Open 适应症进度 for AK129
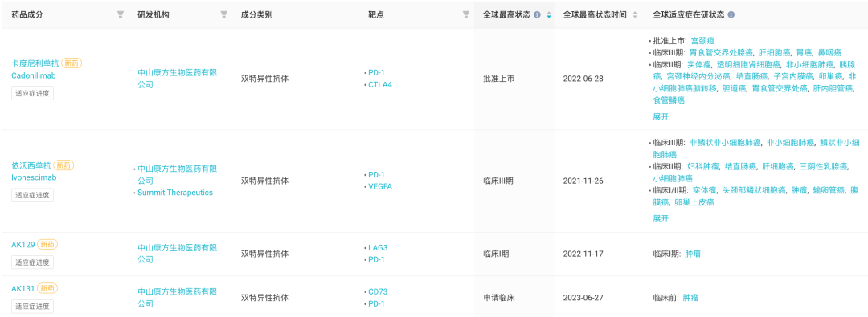The image size is (868, 317). click(33, 262)
